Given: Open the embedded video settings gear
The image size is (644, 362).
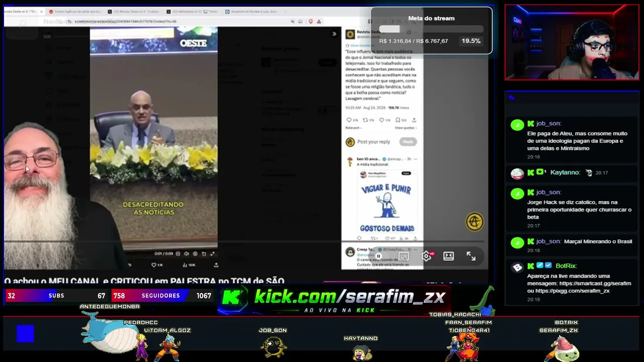Looking at the screenshot, I should tap(195, 254).
